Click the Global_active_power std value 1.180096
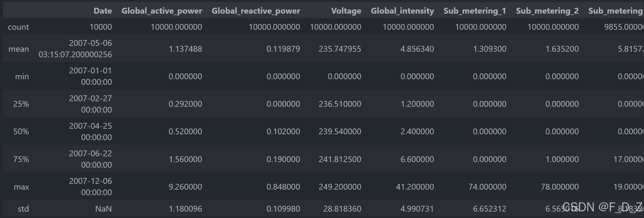 (x=185, y=209)
